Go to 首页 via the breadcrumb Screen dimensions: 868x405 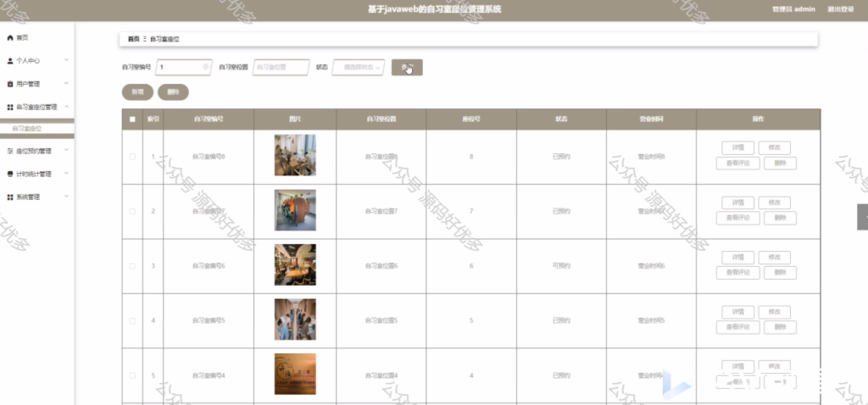coord(133,39)
